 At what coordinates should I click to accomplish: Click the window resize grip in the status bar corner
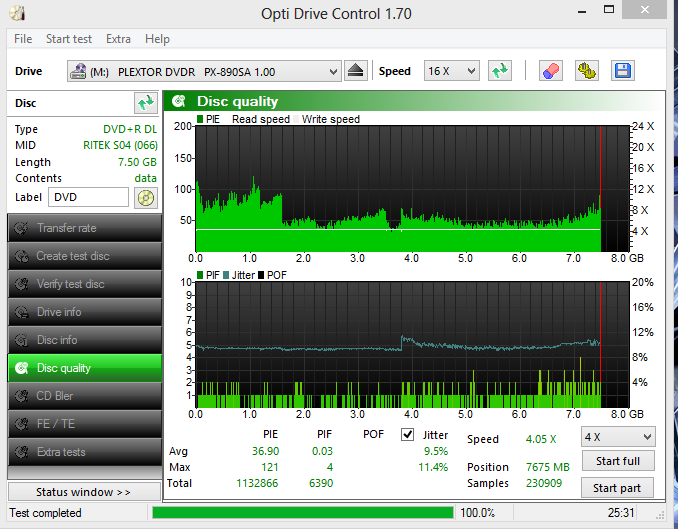click(660, 515)
